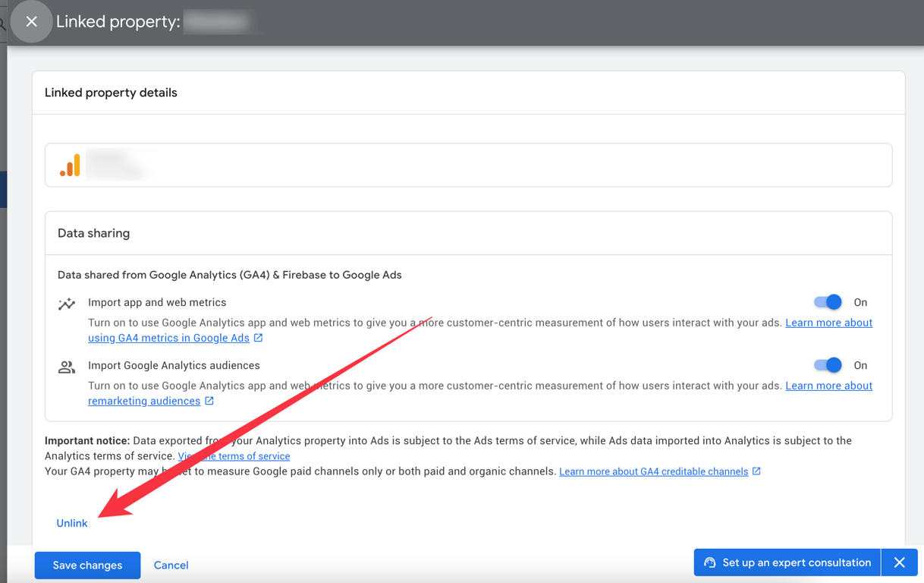Open the View the terms of service link

tap(234, 456)
